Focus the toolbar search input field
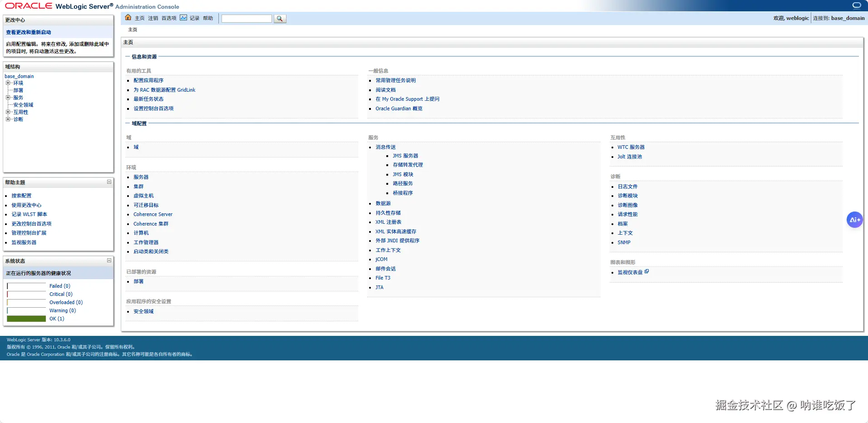The width and height of the screenshot is (868, 423). [247, 19]
